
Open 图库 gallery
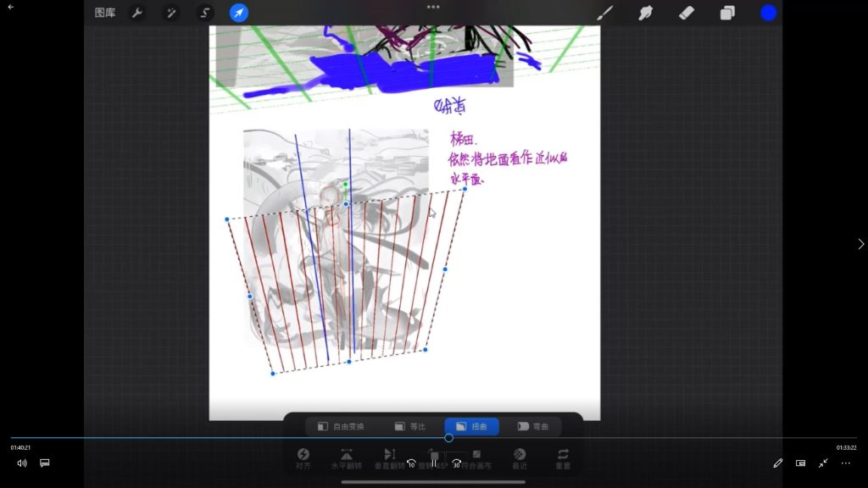coord(105,13)
